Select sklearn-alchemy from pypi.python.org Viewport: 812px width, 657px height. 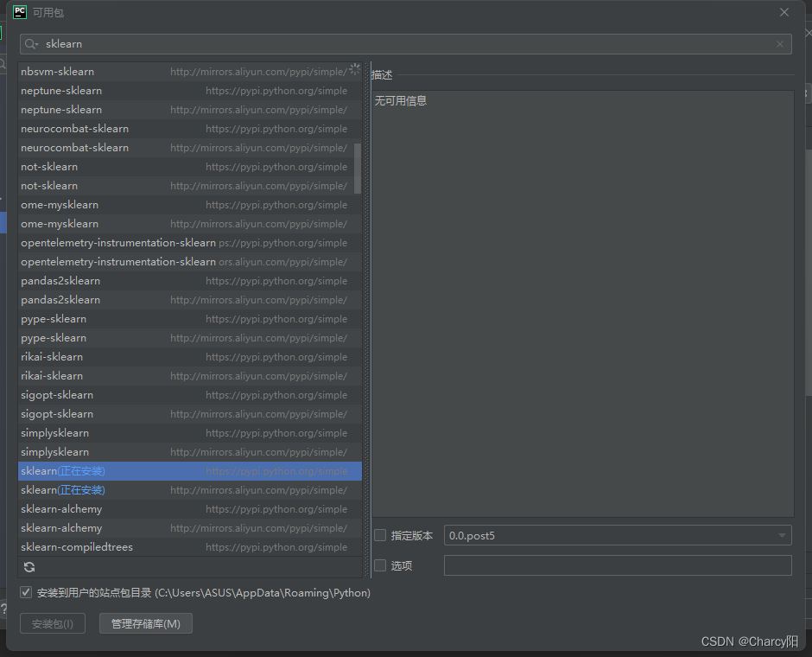189,509
